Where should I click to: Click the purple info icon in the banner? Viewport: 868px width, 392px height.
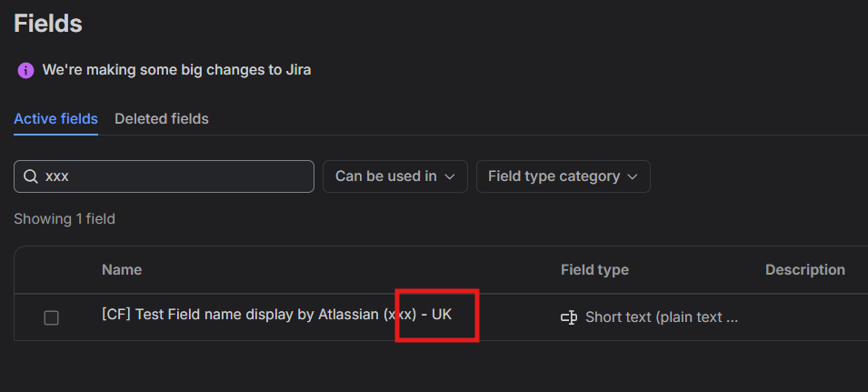coord(26,70)
